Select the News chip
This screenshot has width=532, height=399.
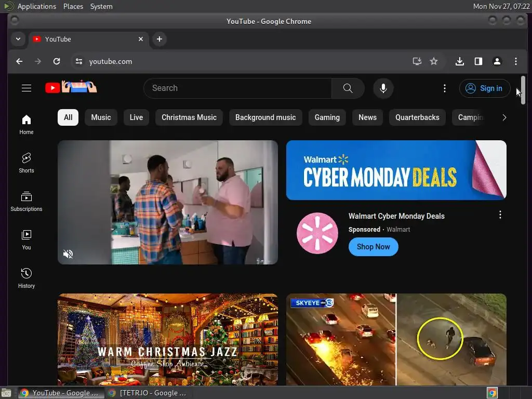tap(367, 117)
